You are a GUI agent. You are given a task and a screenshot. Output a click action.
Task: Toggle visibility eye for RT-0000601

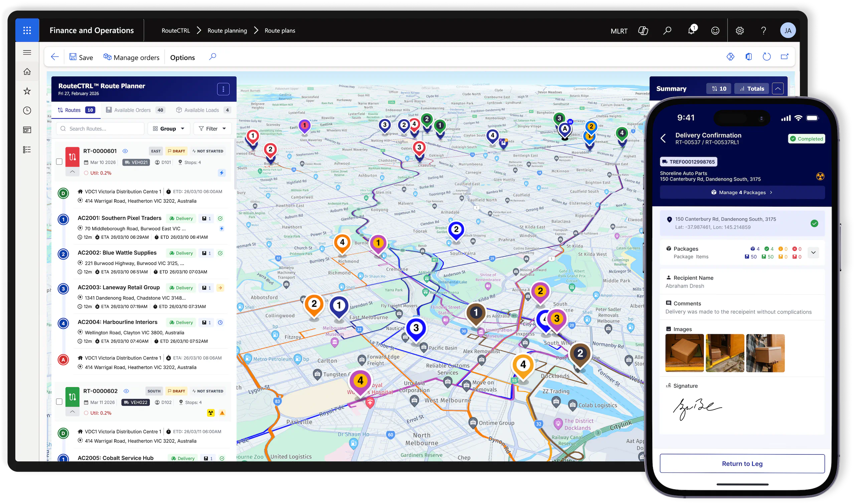point(125,151)
